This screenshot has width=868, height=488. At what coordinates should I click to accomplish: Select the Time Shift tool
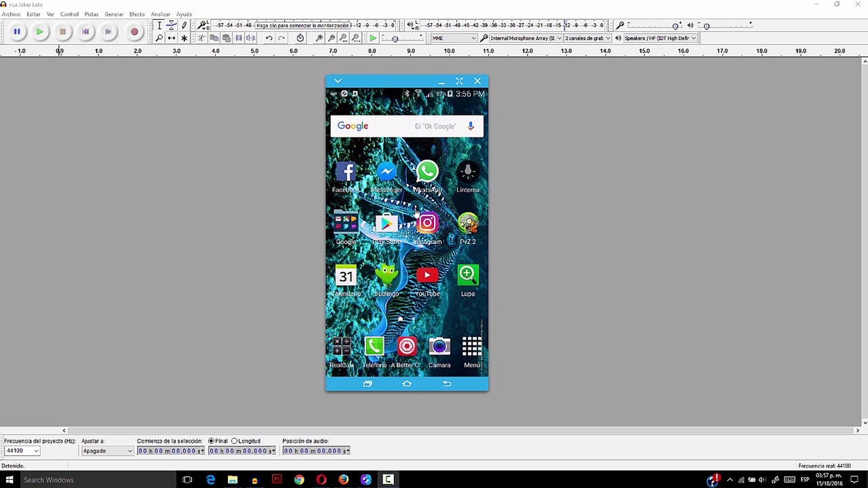[x=172, y=38]
